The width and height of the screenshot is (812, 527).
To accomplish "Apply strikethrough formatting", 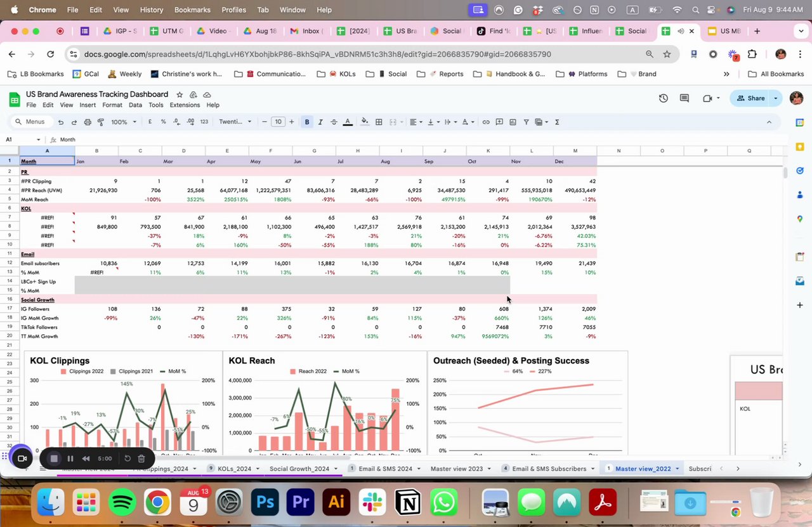I will 334,122.
